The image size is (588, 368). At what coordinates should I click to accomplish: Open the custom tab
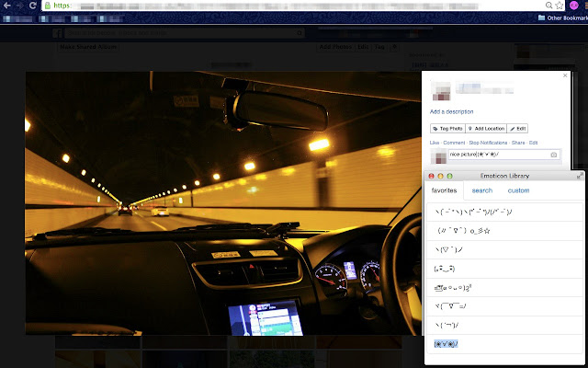pos(518,190)
